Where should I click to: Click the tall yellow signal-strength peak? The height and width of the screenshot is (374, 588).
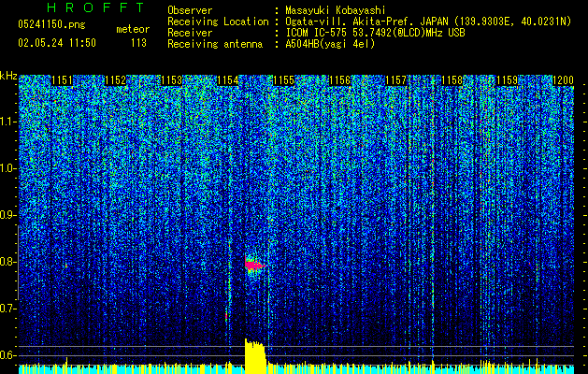255,356
